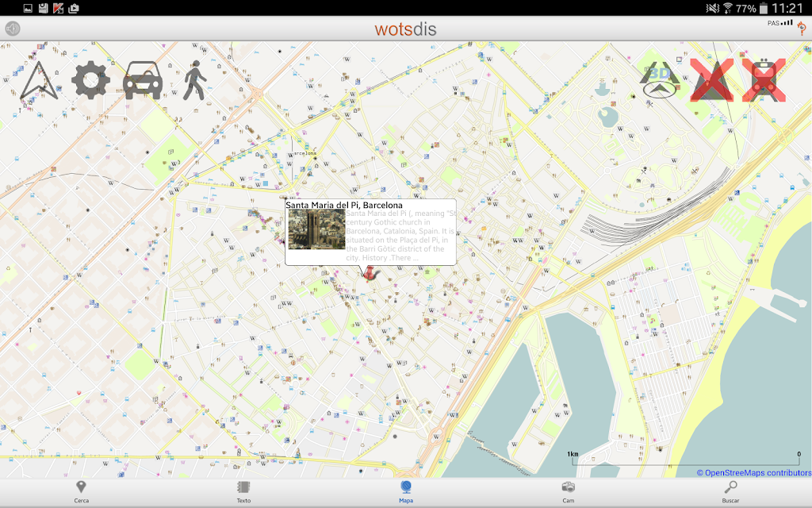The height and width of the screenshot is (508, 812).
Task: Toggle the crossed-out train transit icon
Action: 764,80
